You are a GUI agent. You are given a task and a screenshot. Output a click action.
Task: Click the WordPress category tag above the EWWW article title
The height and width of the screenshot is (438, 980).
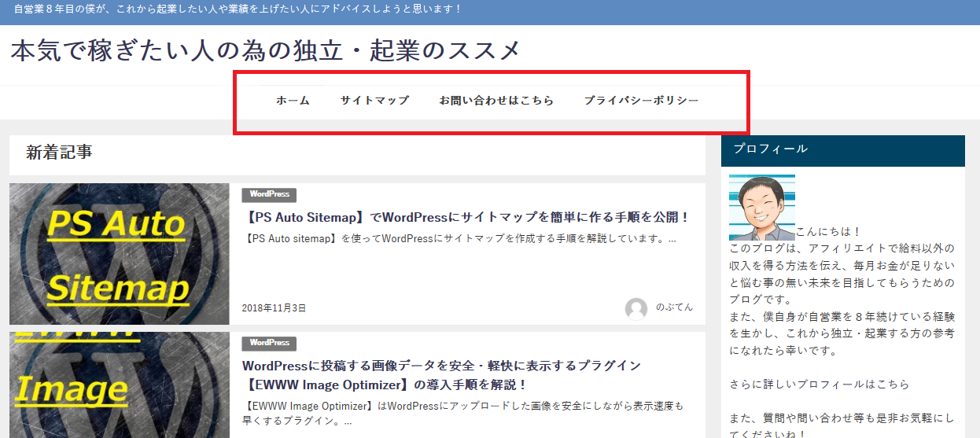pos(269,343)
